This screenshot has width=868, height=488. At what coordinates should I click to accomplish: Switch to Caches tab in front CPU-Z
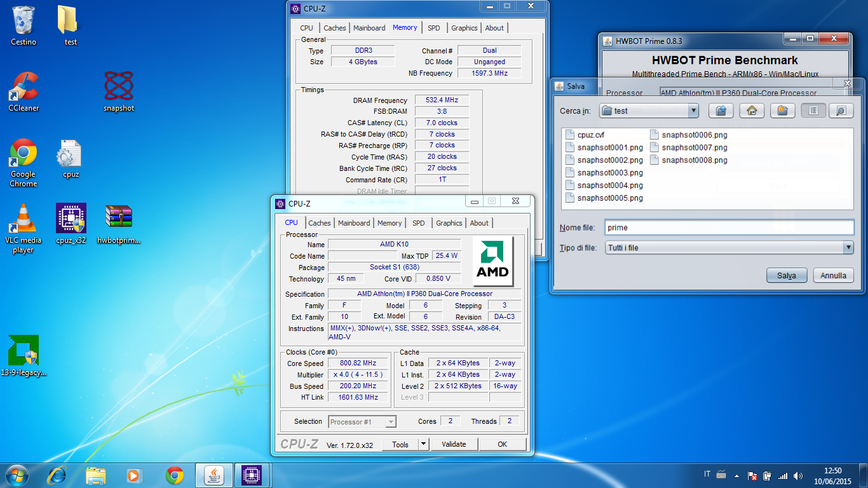[320, 223]
